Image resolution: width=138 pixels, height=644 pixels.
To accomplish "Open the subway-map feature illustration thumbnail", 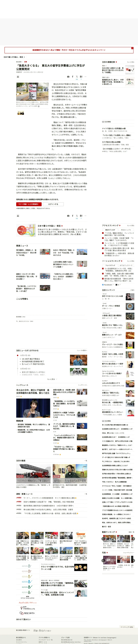I will (26, 230).
